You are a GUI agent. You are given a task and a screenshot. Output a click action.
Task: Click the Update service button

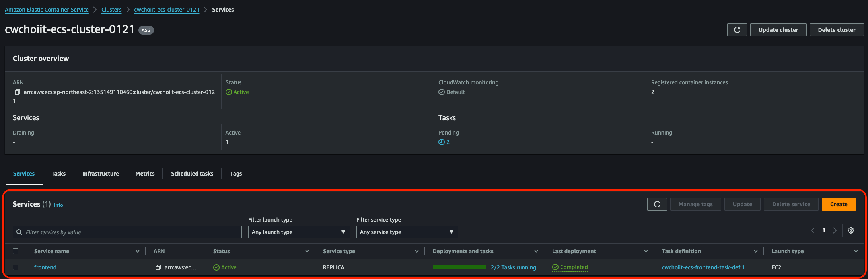click(x=742, y=204)
